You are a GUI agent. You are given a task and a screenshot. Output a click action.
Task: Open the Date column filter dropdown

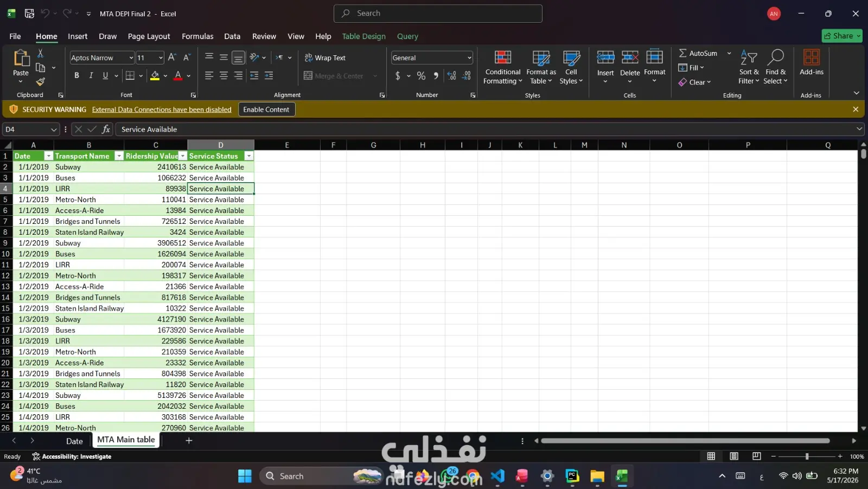pos(48,156)
